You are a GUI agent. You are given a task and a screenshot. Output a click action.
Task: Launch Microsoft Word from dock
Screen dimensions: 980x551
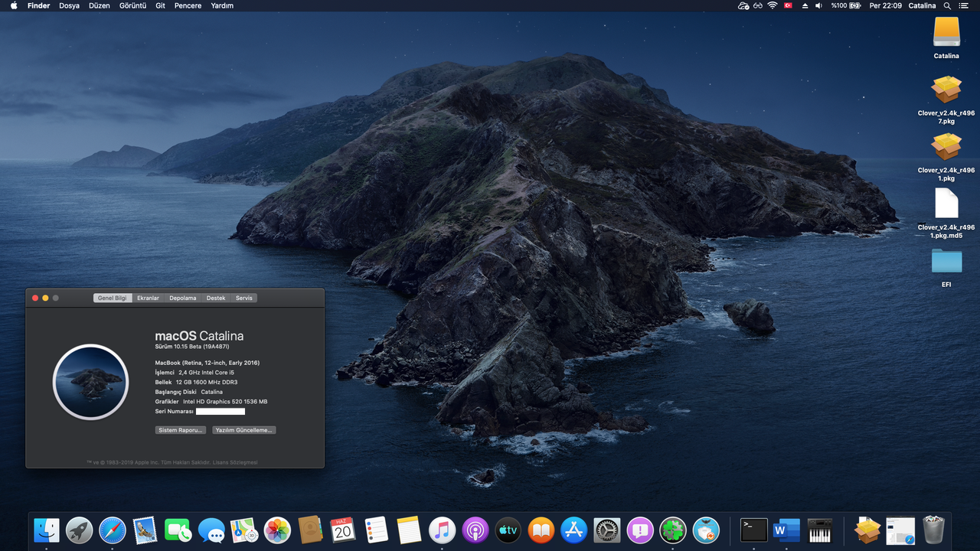click(x=786, y=530)
